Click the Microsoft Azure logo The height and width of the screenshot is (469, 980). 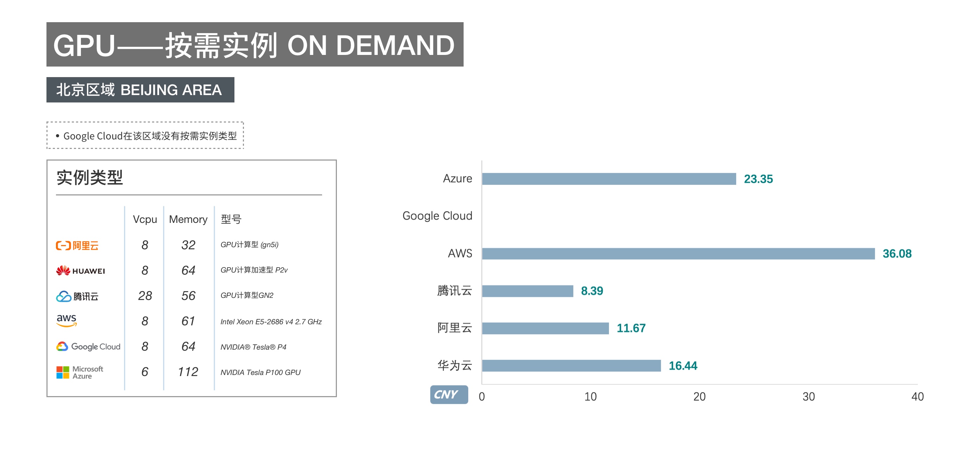click(x=80, y=372)
